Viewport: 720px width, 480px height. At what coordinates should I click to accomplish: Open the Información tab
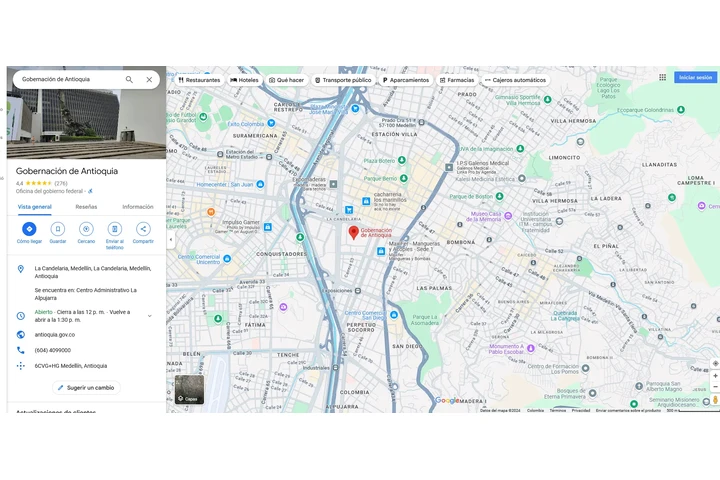click(x=138, y=207)
